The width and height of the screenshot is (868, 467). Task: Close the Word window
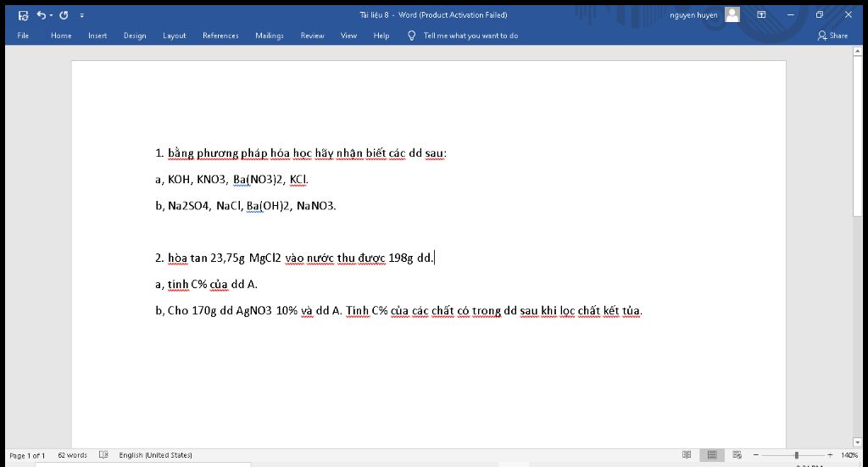(848, 15)
